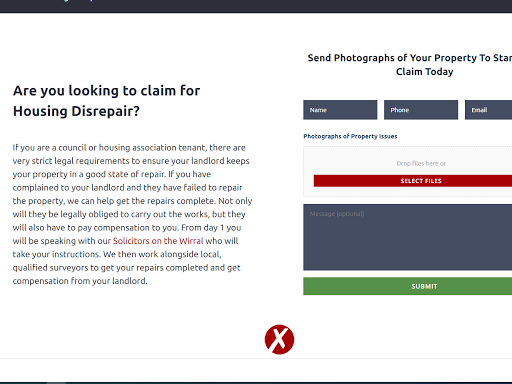Screen dimensions: 512x384
Task: Focus the Name input field
Action: pos(340,110)
